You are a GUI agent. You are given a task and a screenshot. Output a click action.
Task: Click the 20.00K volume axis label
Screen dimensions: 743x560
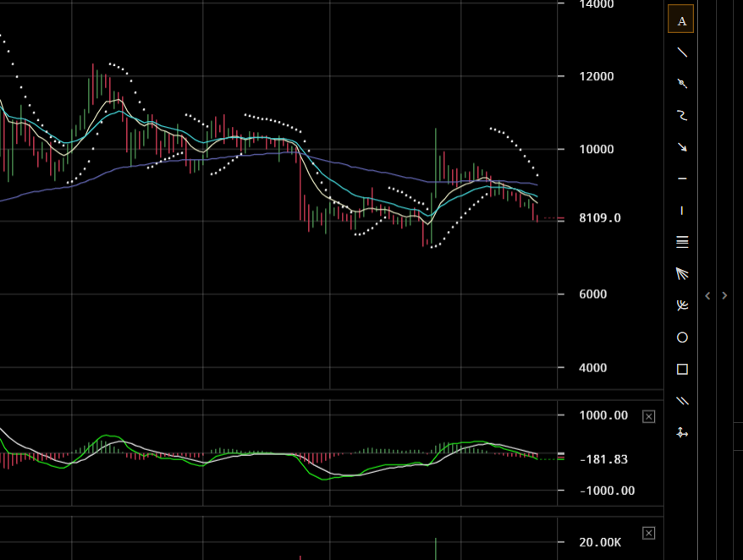coord(600,542)
